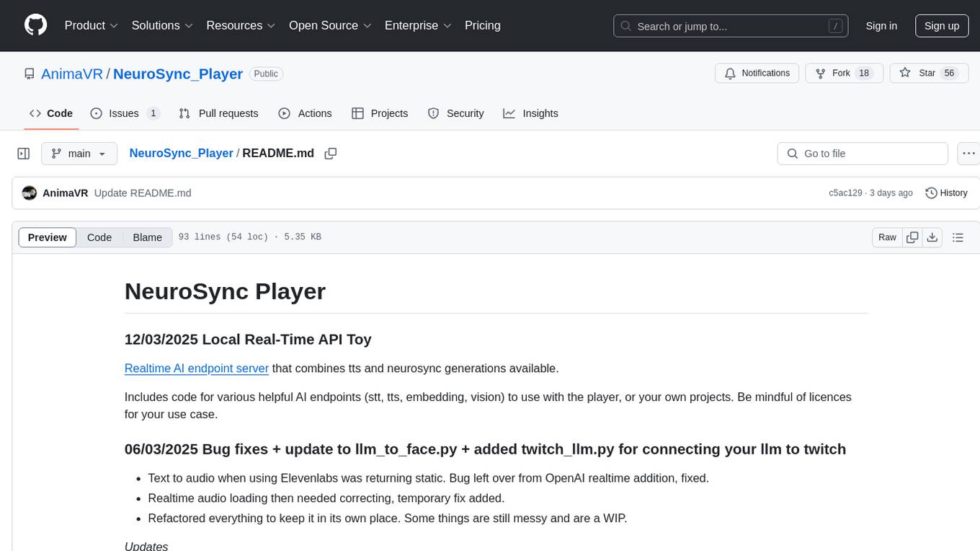Image resolution: width=980 pixels, height=551 pixels.
Task: Open the NeuroSync_Player repository title link
Action: [178, 74]
